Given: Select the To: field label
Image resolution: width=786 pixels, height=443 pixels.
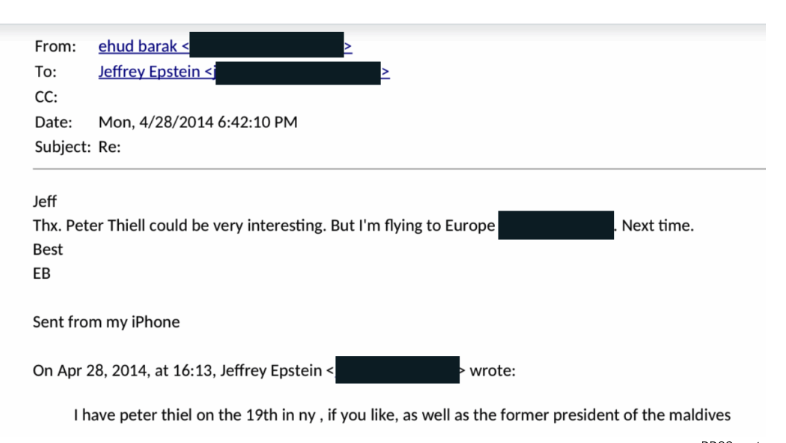Looking at the screenshot, I should 45,72.
